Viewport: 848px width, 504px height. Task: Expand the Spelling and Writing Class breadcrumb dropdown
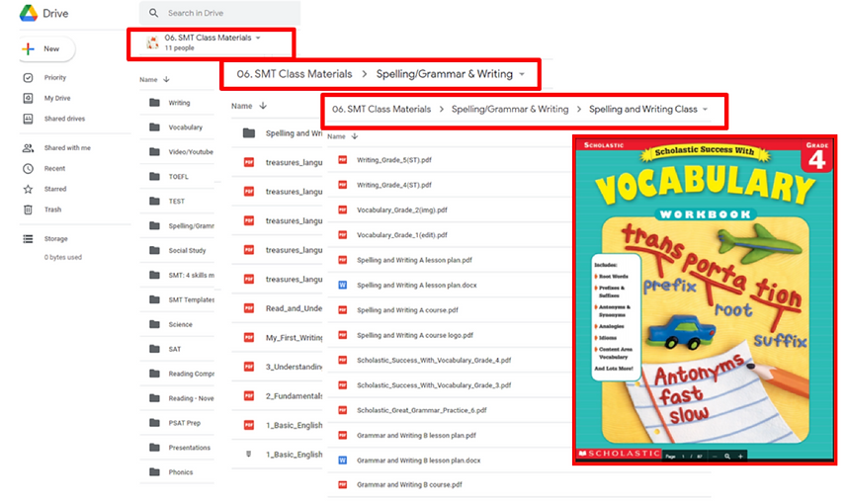705,110
